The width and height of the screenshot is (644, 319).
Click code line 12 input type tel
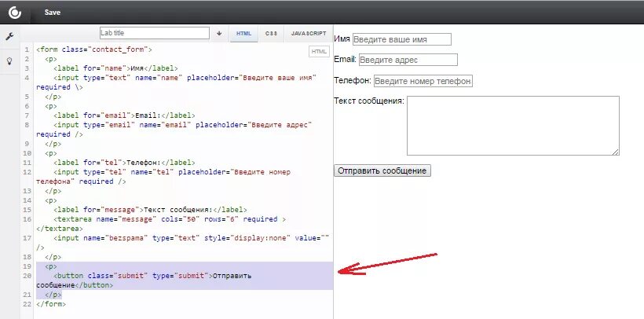tap(163, 177)
